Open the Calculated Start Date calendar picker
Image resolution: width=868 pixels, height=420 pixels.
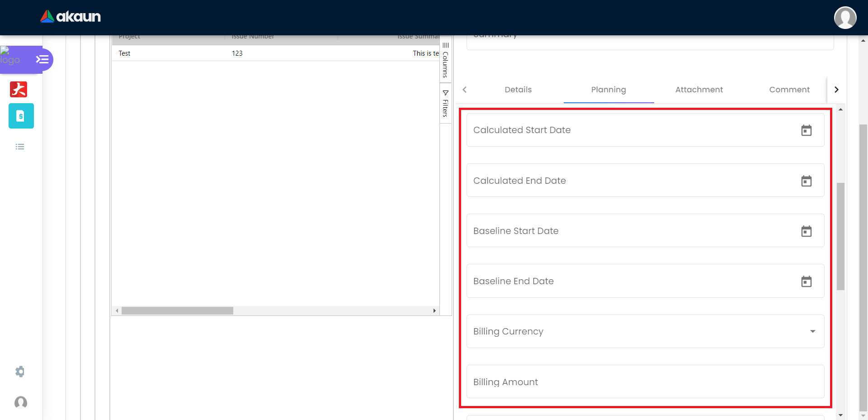point(806,130)
